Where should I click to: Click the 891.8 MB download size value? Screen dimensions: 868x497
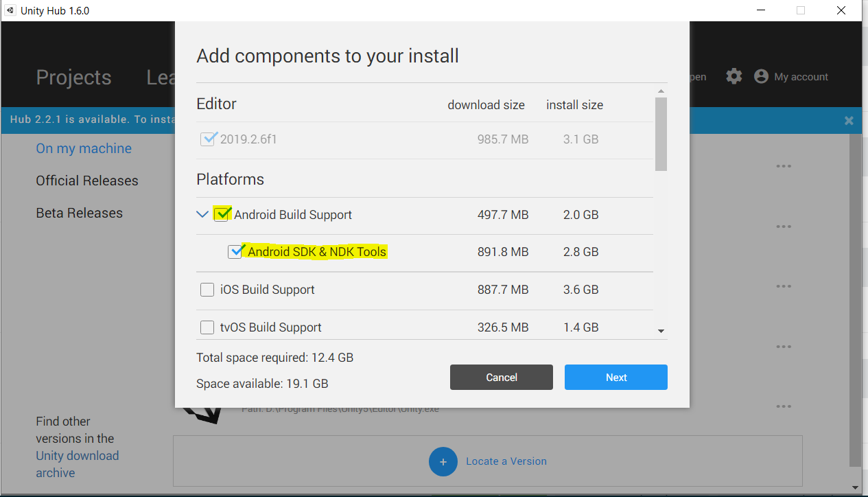pyautogui.click(x=503, y=252)
